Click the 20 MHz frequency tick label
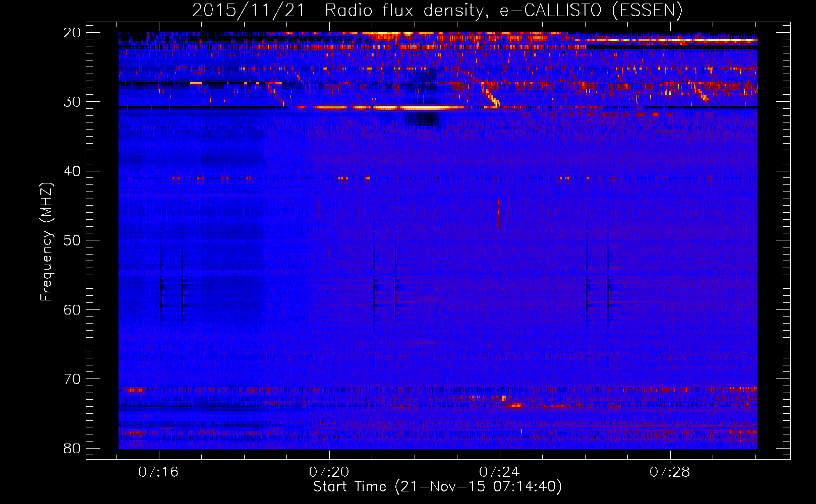Viewport: 816px width, 504px height. 73,33
